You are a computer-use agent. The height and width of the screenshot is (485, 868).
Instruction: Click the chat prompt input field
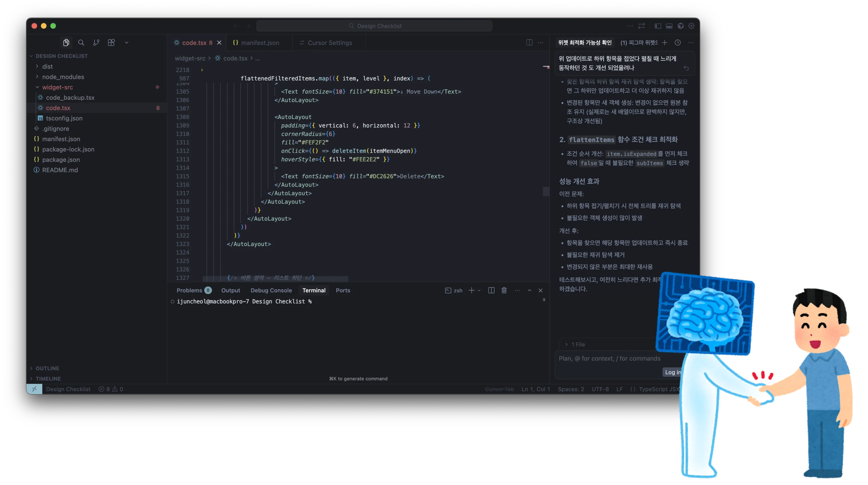pyautogui.click(x=609, y=358)
